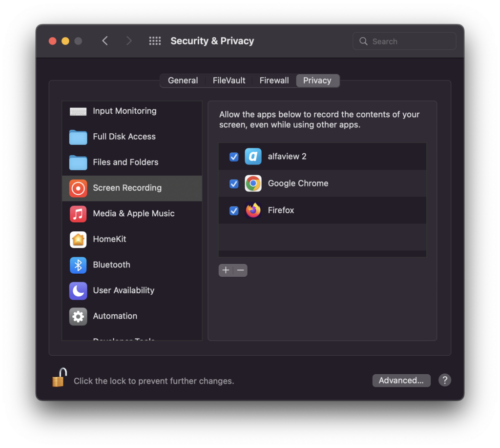Viewport: 500px width, 448px height.
Task: Click the Advanced button
Action: pyautogui.click(x=401, y=380)
